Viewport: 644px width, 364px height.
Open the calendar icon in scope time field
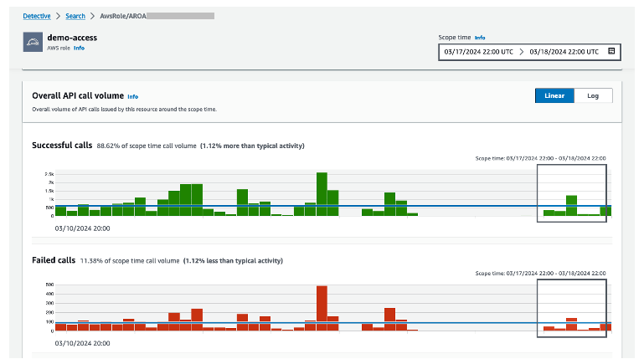click(611, 51)
